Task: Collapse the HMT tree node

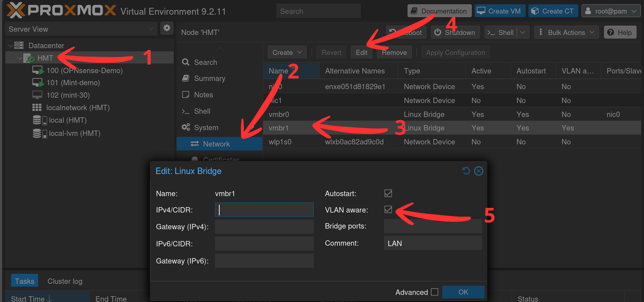Action: tap(20, 58)
